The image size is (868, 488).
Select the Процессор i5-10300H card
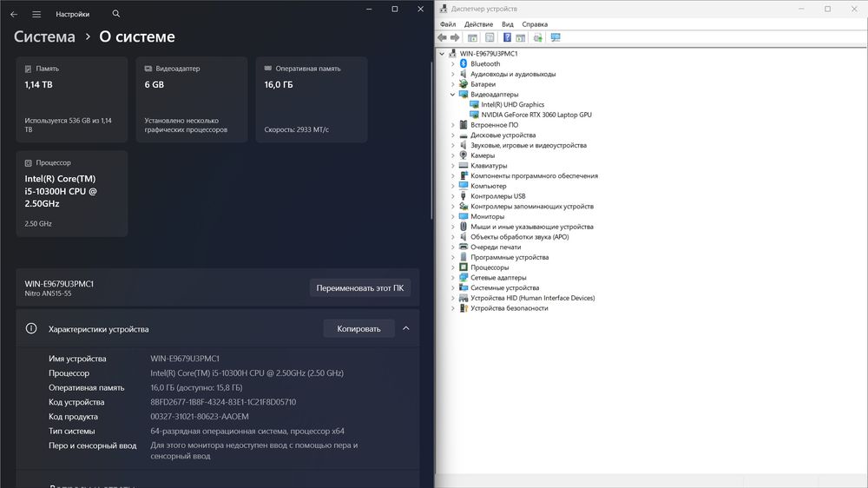(x=72, y=194)
